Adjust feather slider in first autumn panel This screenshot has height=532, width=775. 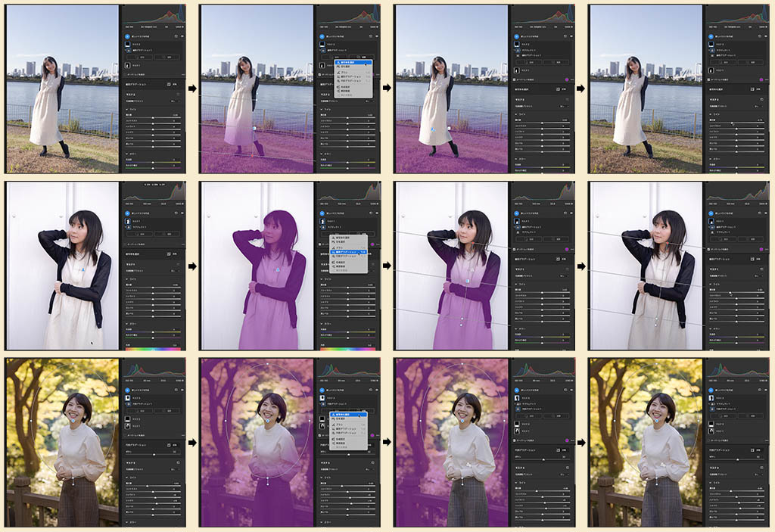coord(153,454)
